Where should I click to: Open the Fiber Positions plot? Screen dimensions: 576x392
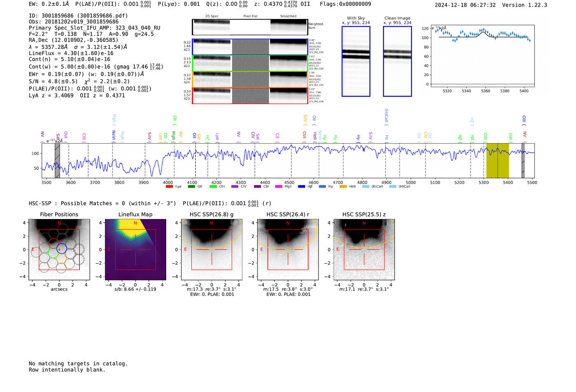pos(59,250)
